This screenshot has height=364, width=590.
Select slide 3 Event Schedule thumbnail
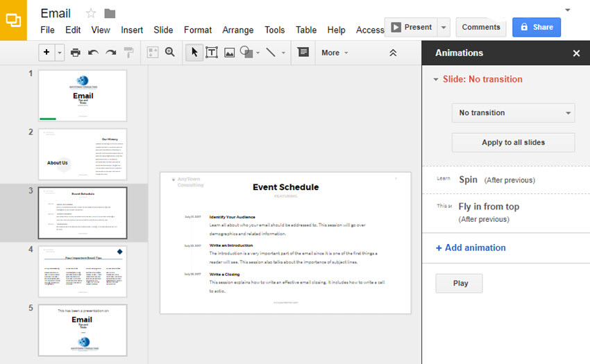pos(83,213)
